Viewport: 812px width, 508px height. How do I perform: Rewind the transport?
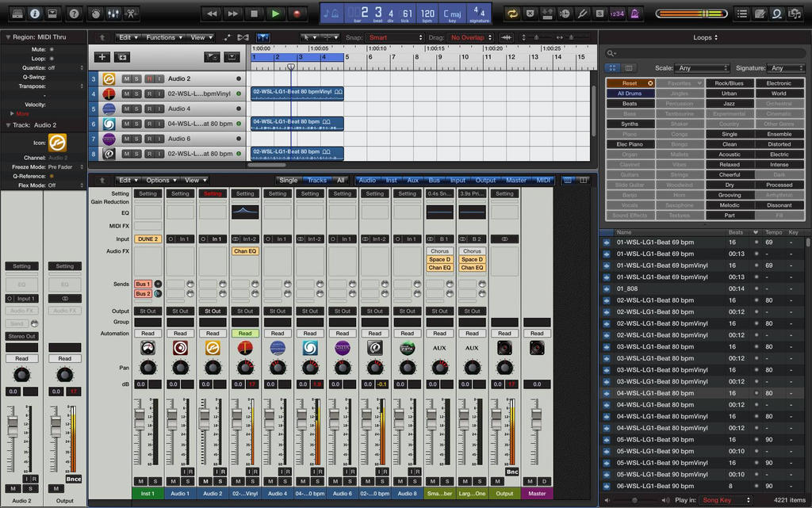click(x=212, y=14)
